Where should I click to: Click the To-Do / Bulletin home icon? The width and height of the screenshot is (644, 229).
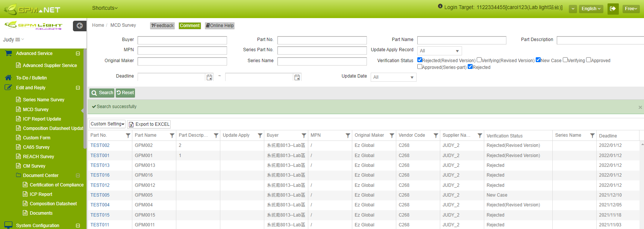coord(8,78)
